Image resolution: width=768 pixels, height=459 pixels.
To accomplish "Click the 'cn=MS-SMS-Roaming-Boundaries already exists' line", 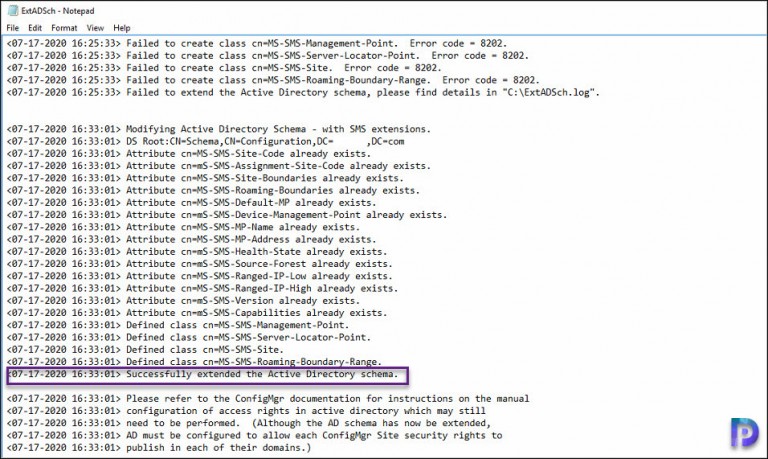I will 213,191.
